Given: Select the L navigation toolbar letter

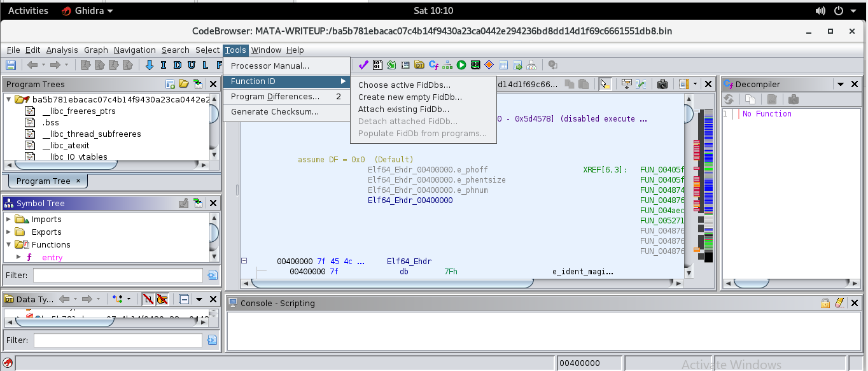Looking at the screenshot, I should (206, 65).
